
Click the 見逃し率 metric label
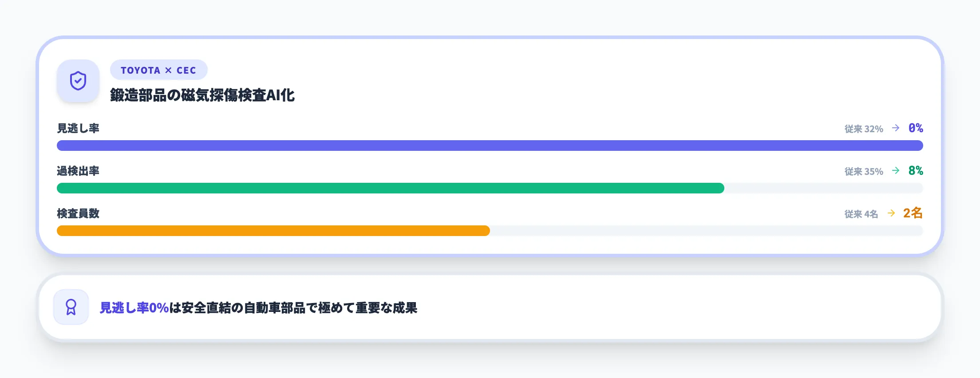point(78,128)
